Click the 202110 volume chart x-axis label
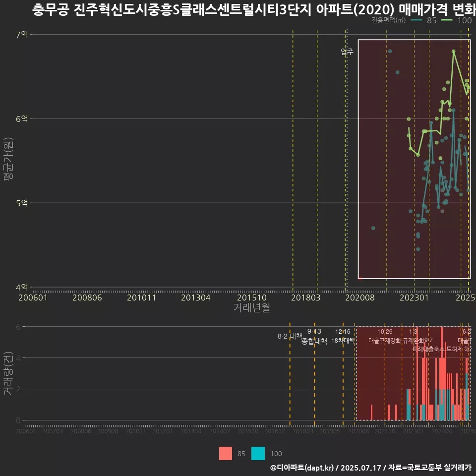The width and height of the screenshot is (476, 476). click(x=385, y=431)
